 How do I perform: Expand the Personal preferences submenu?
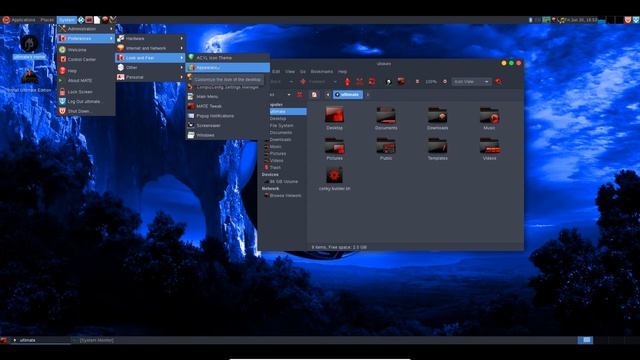tap(150, 77)
